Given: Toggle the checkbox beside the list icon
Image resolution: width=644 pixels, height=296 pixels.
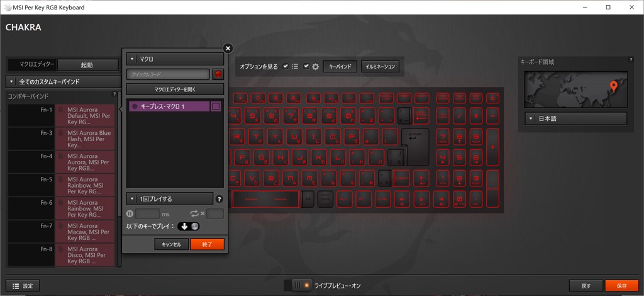Looking at the screenshot, I should 286,67.
